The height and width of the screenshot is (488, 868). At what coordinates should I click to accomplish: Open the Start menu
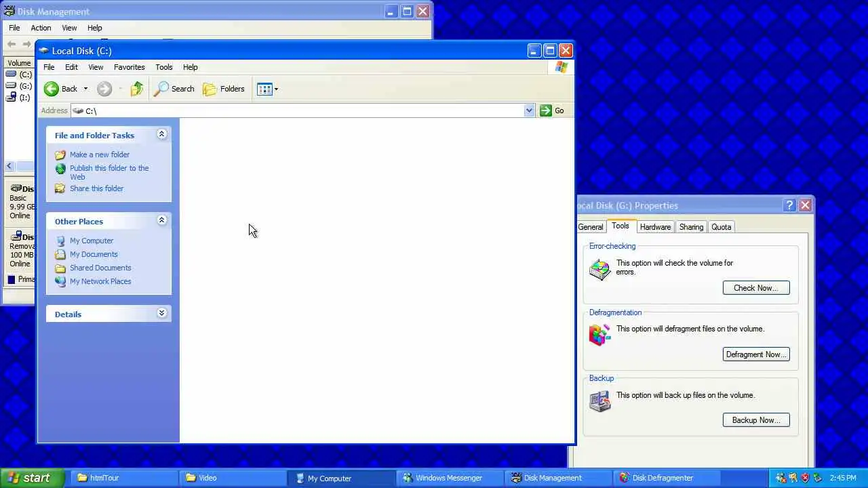pyautogui.click(x=32, y=478)
